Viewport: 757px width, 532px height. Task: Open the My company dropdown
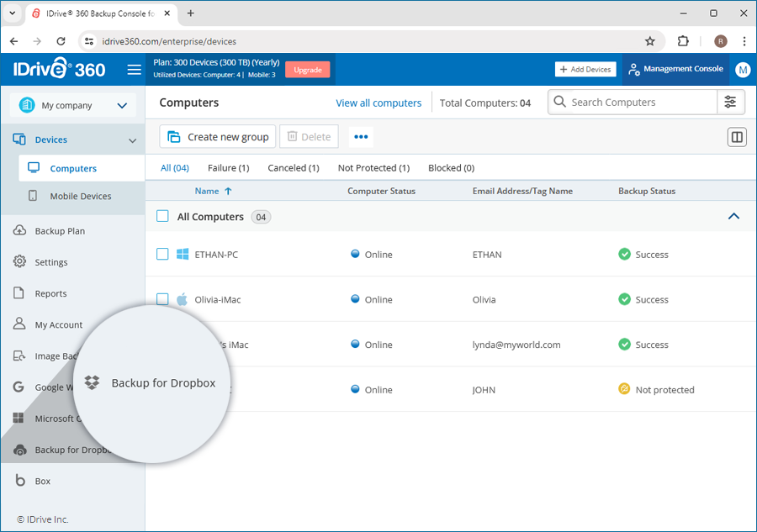coord(73,105)
